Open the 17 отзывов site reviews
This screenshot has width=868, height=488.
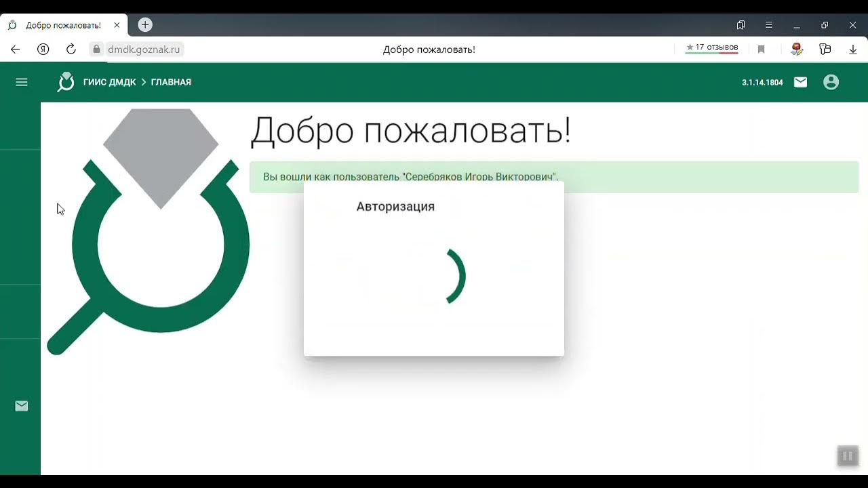711,48
